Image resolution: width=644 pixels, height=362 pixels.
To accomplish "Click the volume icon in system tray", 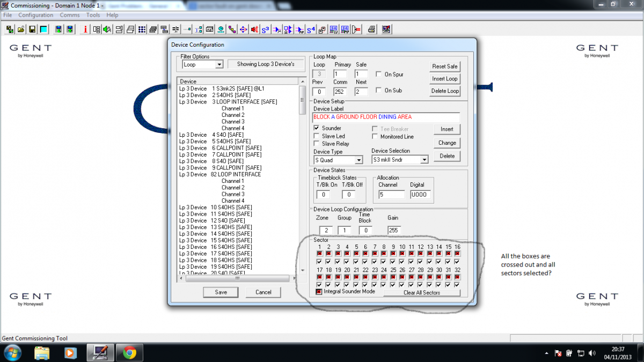I will 592,353.
